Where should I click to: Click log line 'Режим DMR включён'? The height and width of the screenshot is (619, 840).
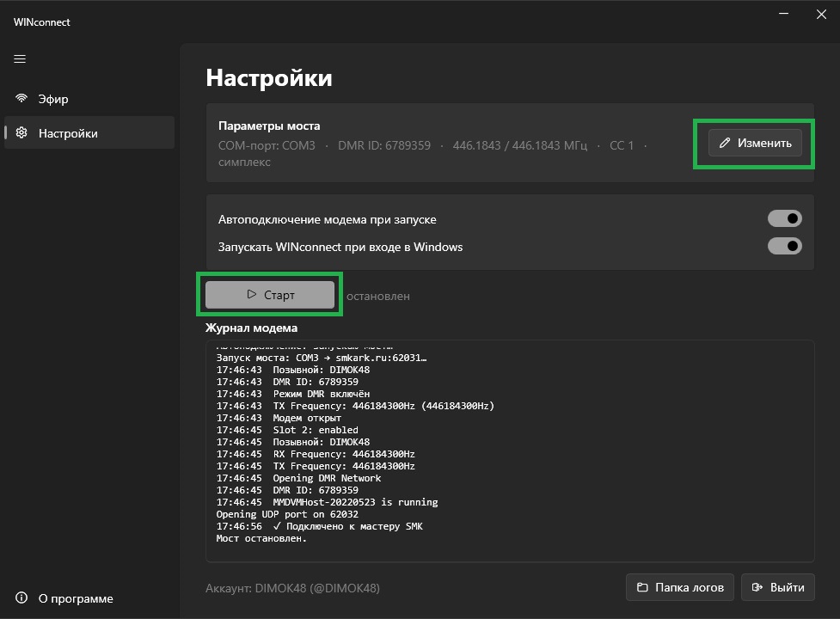[x=293, y=394]
